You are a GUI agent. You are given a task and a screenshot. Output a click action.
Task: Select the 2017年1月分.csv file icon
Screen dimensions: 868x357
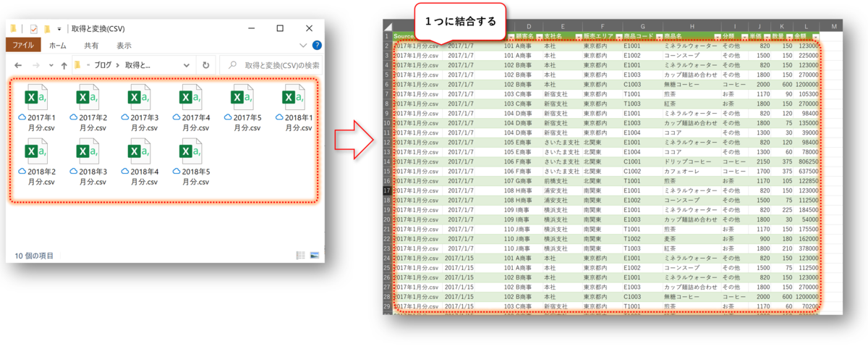click(35, 98)
